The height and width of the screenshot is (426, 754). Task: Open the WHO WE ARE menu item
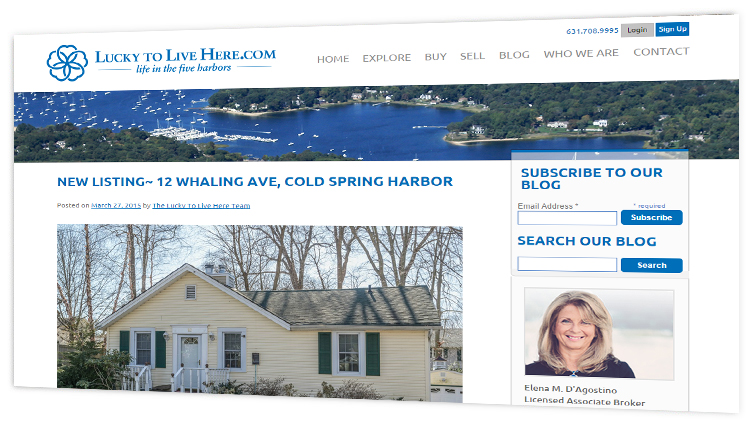[x=581, y=53]
